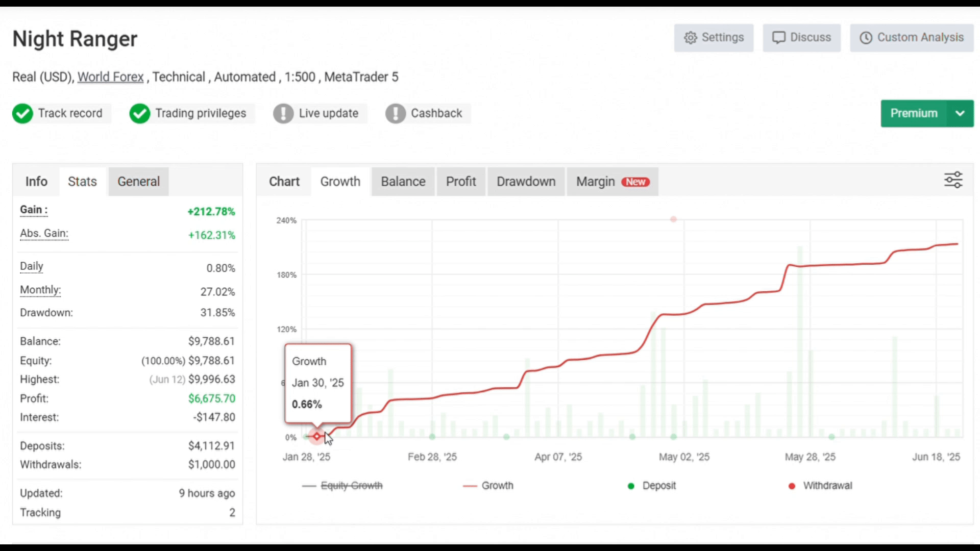Click the Cashback exclamation icon

(x=396, y=113)
